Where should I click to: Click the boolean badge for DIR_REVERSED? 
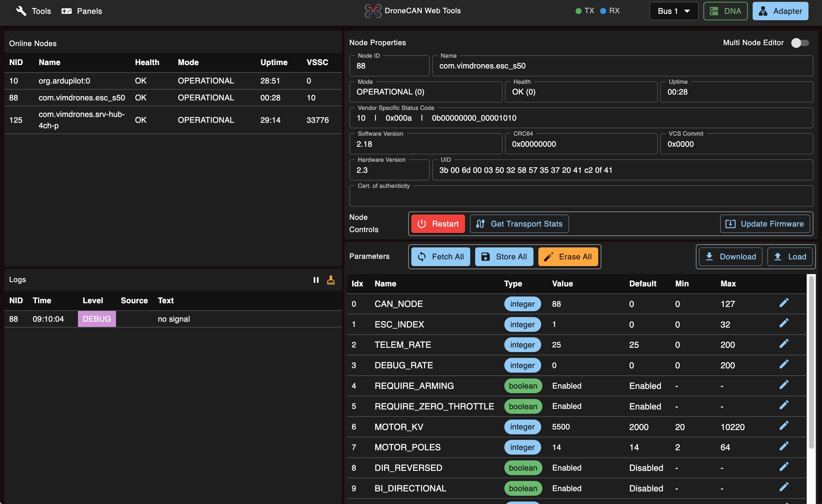coord(523,468)
